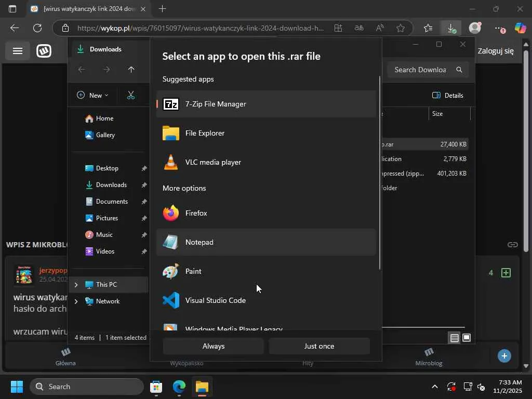Refresh the wykop.pl page
Screen dimensions: 532x399
37,28
